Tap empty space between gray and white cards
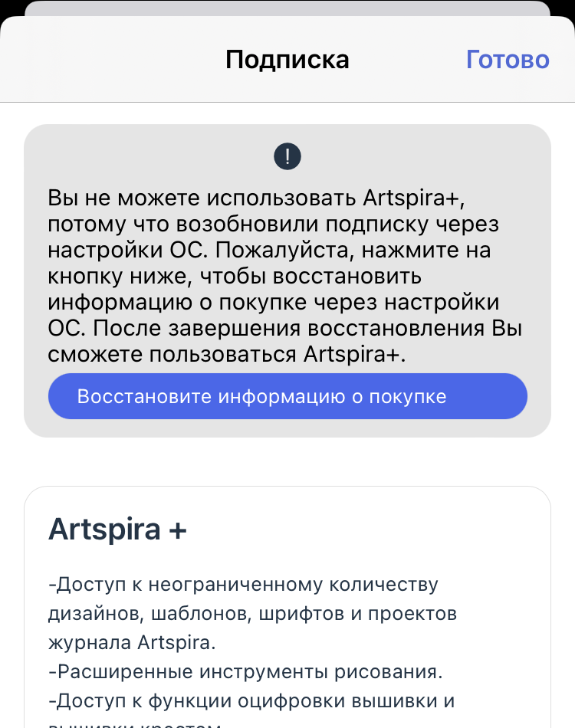Image resolution: width=575 pixels, height=728 pixels. [287, 461]
